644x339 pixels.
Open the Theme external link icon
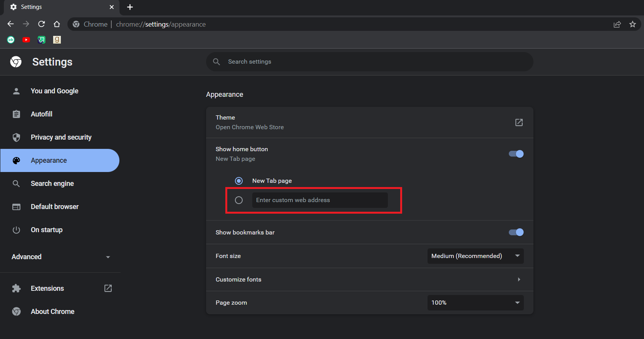point(519,122)
